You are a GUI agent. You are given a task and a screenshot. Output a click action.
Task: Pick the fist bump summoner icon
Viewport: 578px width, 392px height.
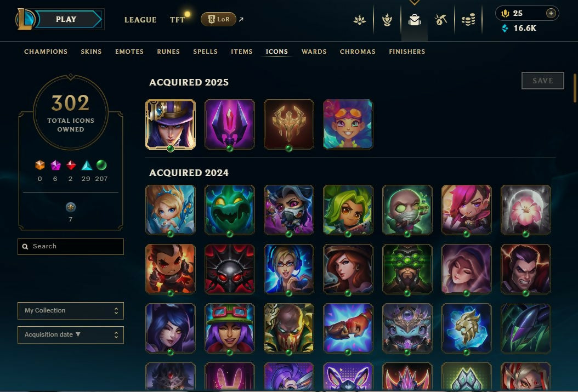348,328
